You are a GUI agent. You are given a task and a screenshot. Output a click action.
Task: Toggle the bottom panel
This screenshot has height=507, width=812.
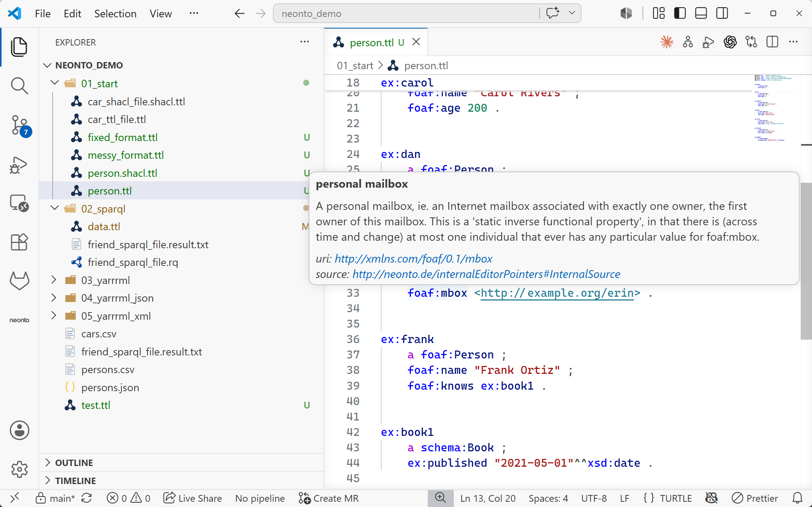click(701, 13)
